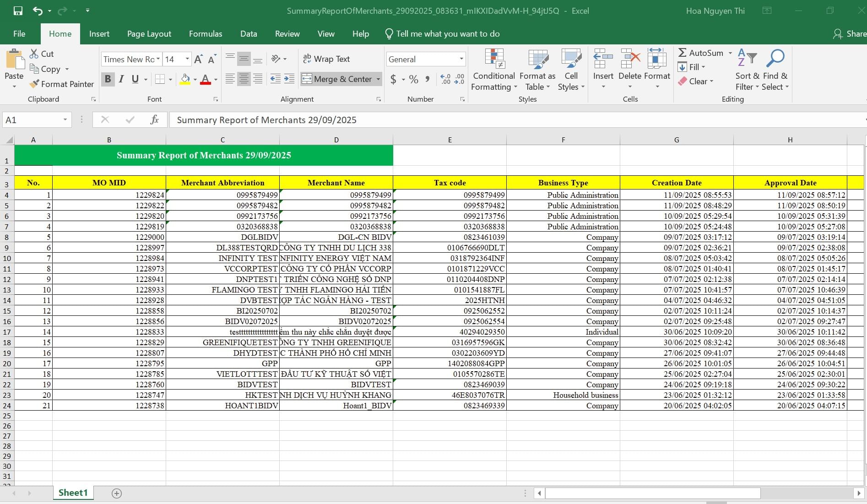Viewport: 867px width, 504px height.
Task: Click the Format Painter brush
Action: [34, 84]
